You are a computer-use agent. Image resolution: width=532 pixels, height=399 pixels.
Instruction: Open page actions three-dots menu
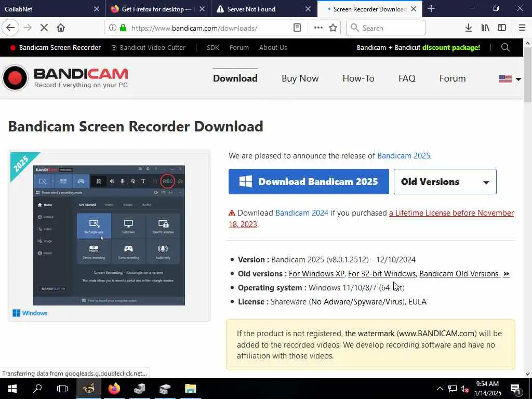click(x=318, y=28)
